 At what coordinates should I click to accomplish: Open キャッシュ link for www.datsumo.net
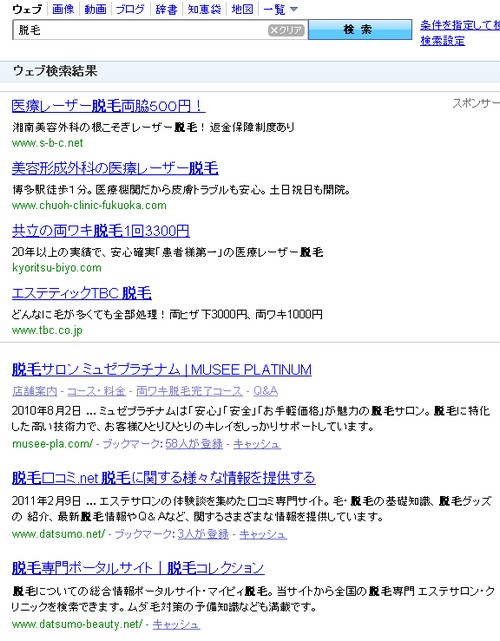tap(263, 534)
